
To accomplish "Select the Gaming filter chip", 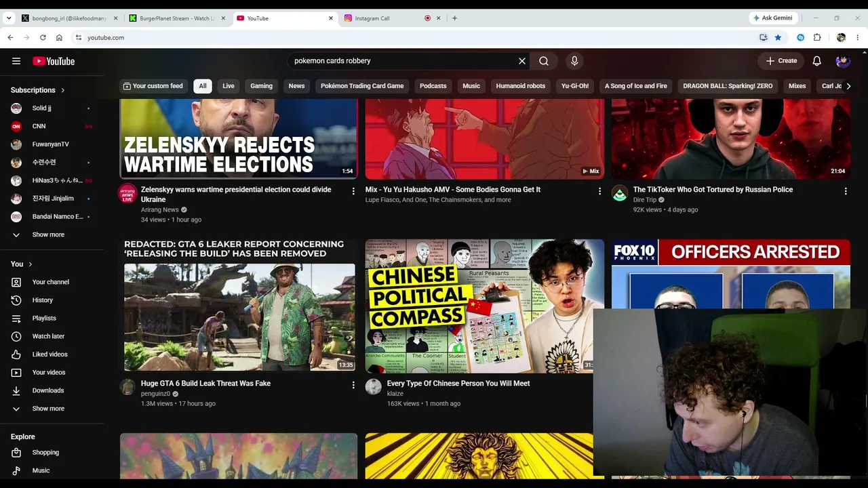I will (x=262, y=86).
